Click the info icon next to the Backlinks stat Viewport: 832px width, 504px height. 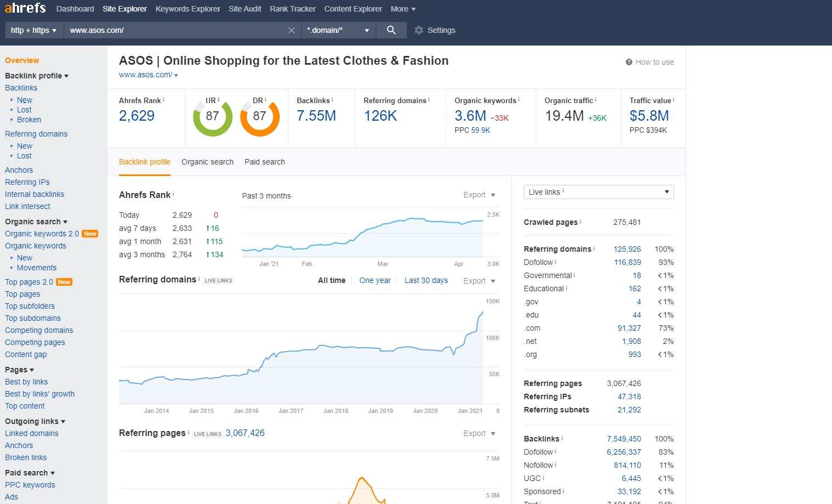pos(332,100)
